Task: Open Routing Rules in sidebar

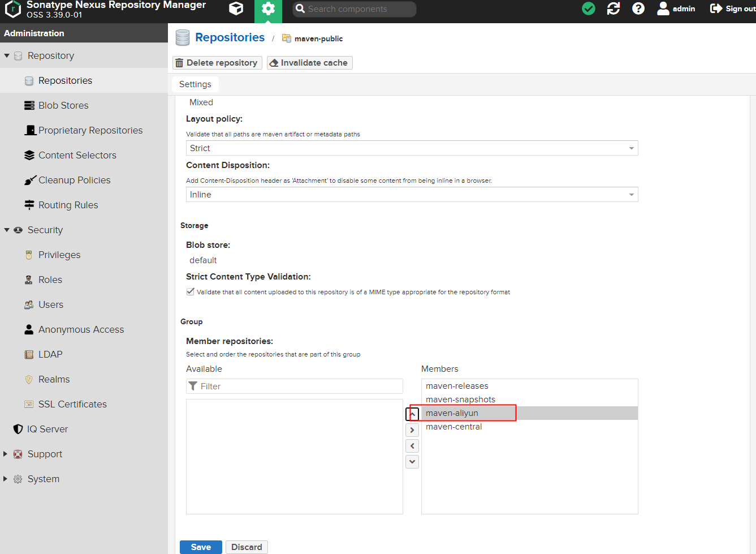Action: pos(84,205)
